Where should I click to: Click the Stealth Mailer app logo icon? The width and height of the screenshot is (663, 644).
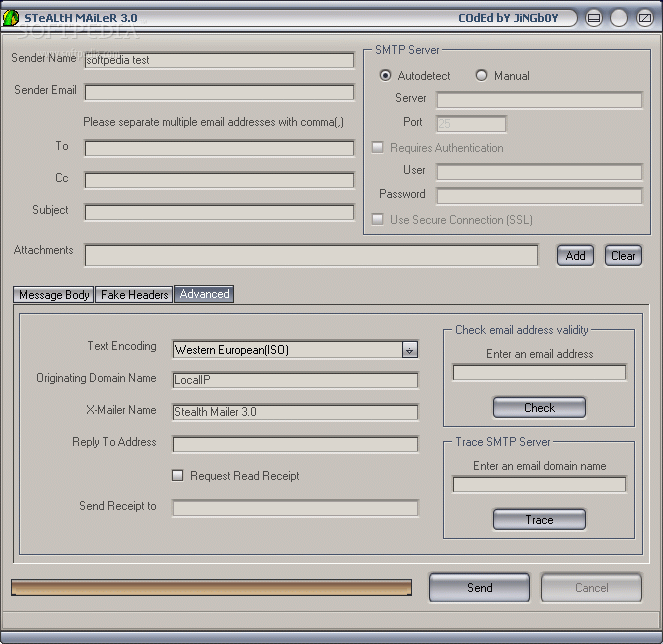pyautogui.click(x=11, y=18)
